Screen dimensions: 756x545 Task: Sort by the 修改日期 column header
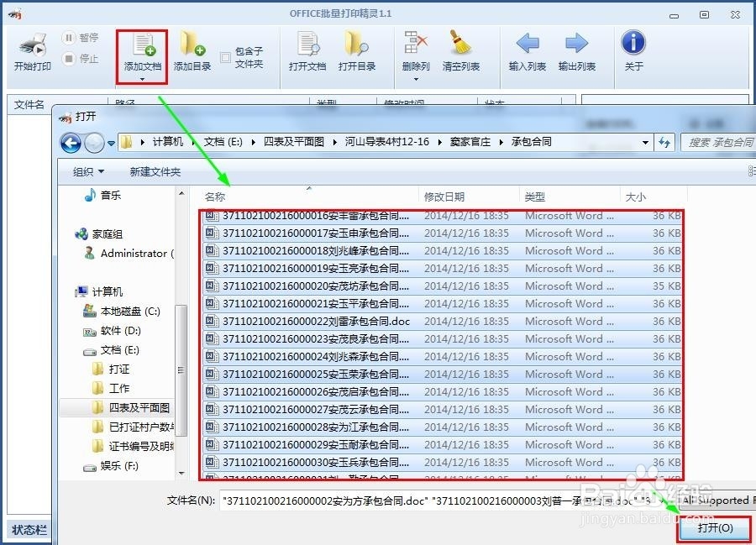pyautogui.click(x=444, y=197)
